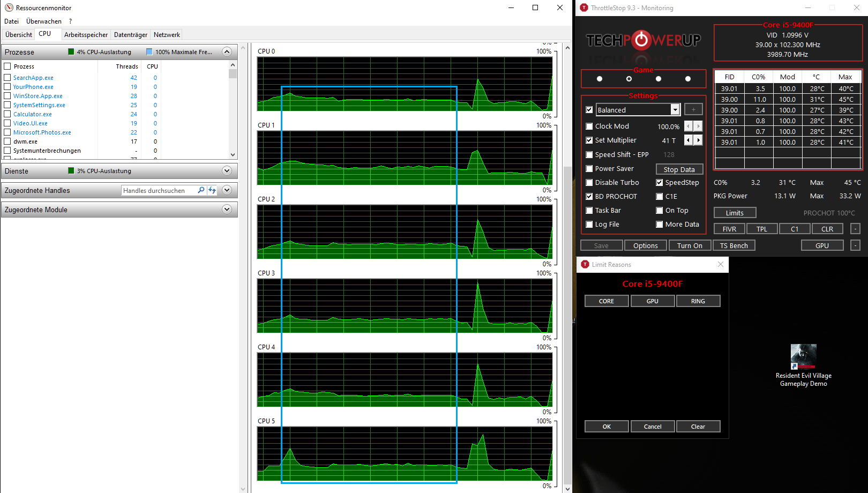Select the Resident Evil Village desktop shortcut
This screenshot has height=493, width=868.
point(803,365)
